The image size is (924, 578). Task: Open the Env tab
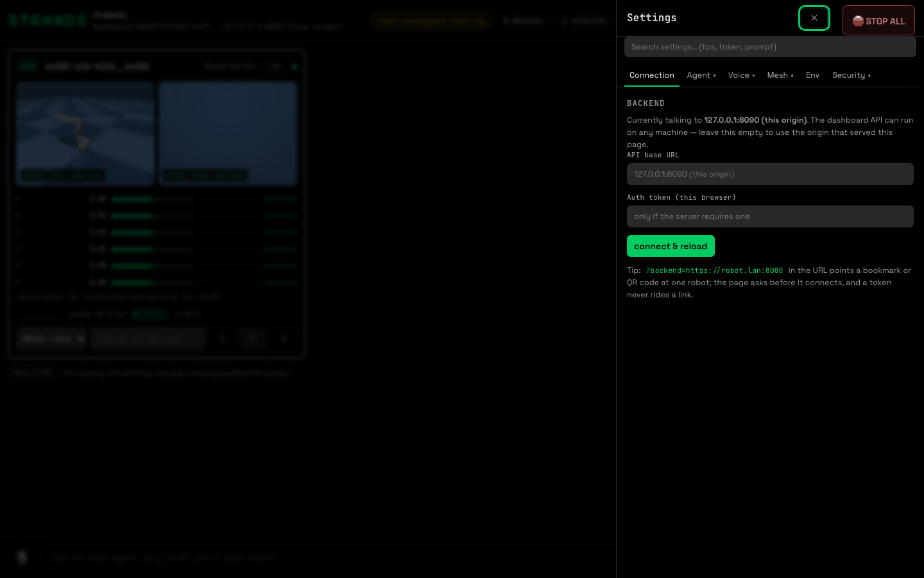pyautogui.click(x=812, y=75)
